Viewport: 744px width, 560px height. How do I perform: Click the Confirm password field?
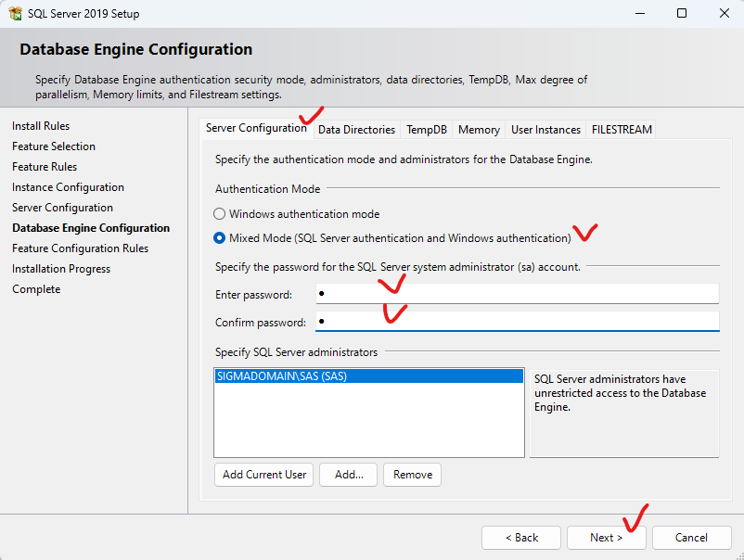coord(518,322)
